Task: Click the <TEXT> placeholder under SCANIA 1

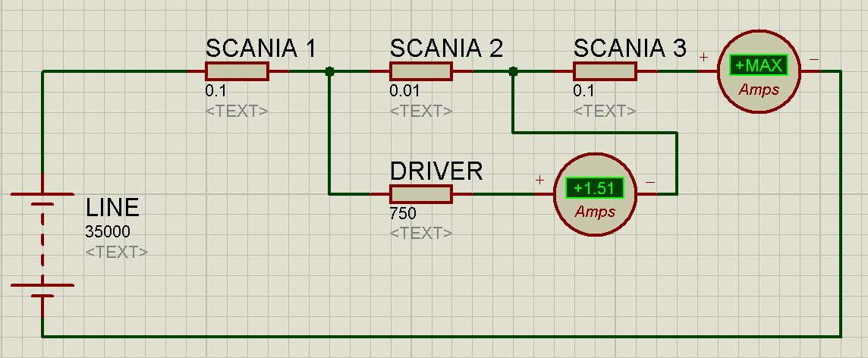Action: 237,111
